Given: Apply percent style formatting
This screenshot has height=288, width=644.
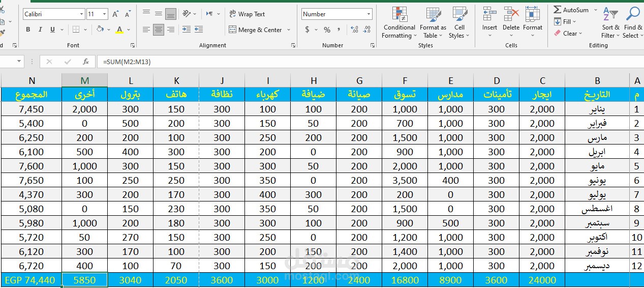Looking at the screenshot, I should pyautogui.click(x=327, y=30).
